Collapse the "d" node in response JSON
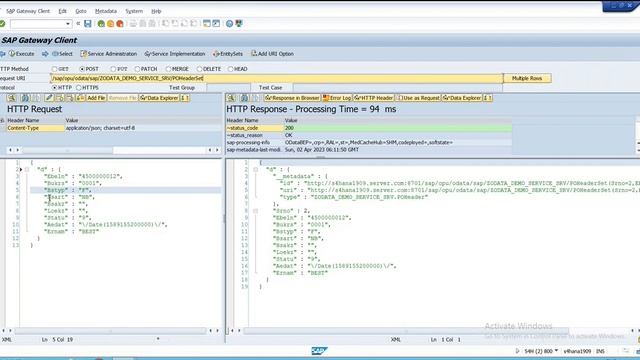Screen dimensions: 640x360 [x=256, y=169]
